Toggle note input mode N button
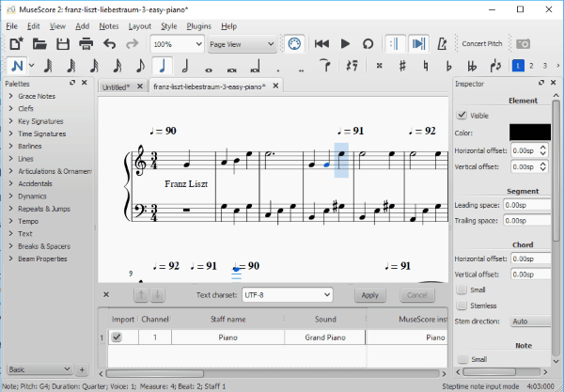 (x=17, y=66)
